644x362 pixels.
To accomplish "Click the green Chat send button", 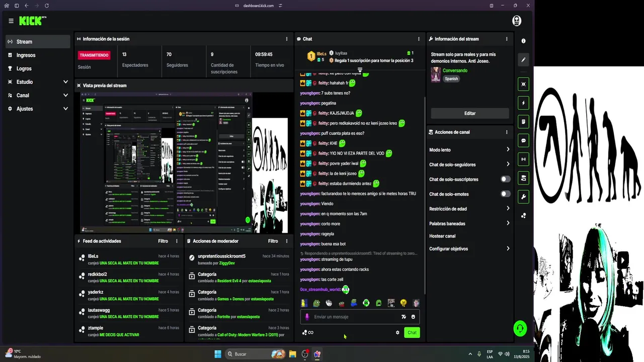I will (412, 332).
